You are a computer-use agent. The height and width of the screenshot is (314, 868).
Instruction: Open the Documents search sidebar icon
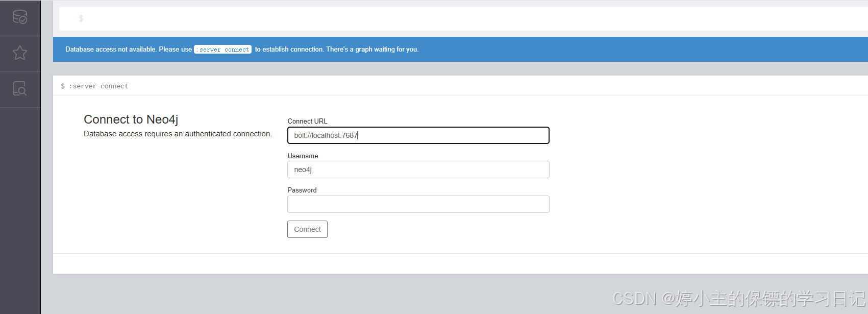pyautogui.click(x=20, y=89)
